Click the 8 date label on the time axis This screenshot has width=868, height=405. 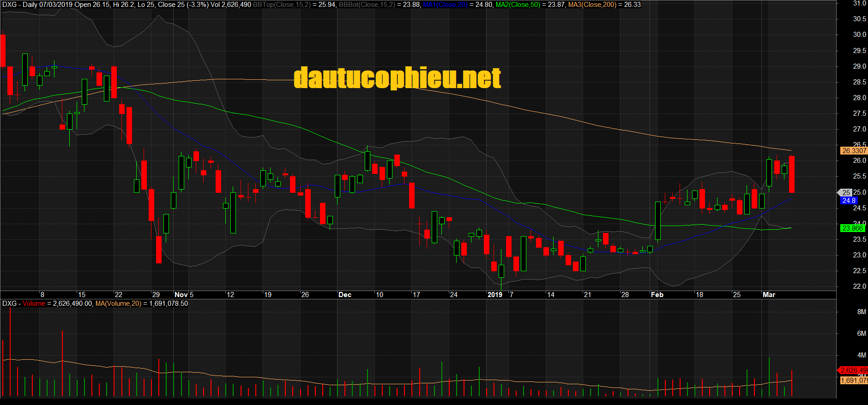[42, 295]
